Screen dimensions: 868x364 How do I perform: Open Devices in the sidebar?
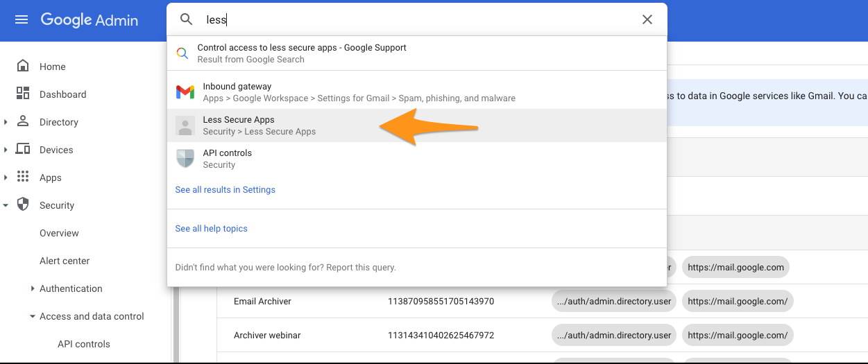pos(56,150)
